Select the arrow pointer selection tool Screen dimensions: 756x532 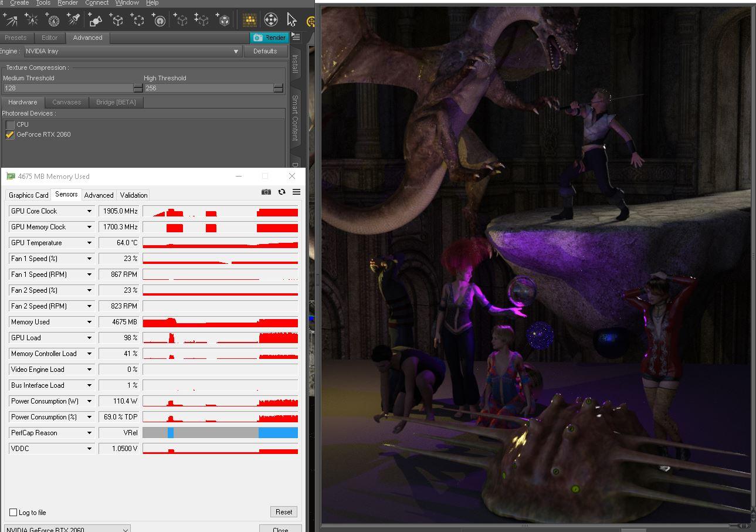click(291, 20)
